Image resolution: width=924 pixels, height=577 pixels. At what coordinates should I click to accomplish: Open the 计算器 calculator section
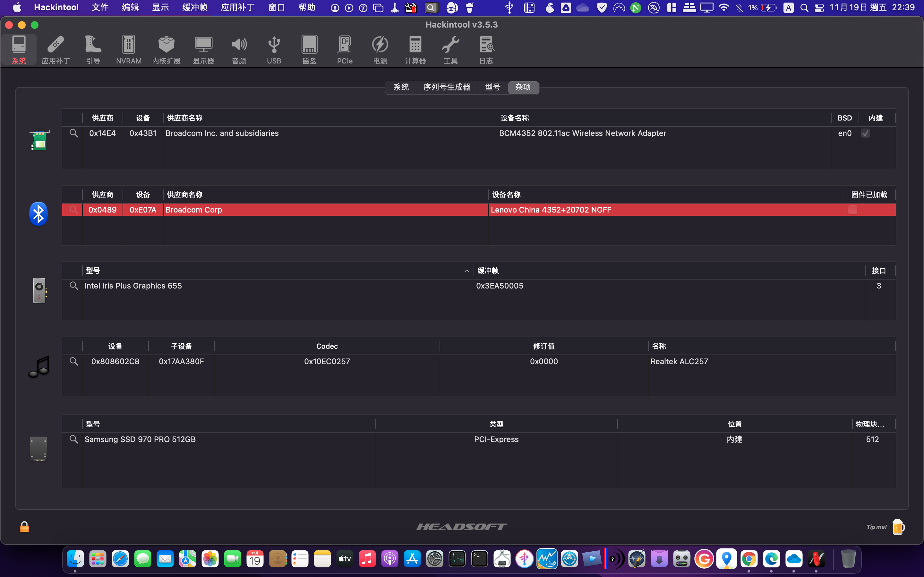pos(415,49)
